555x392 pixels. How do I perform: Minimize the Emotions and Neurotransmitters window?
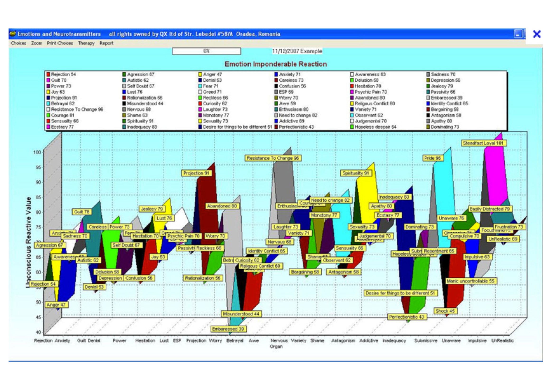point(518,34)
